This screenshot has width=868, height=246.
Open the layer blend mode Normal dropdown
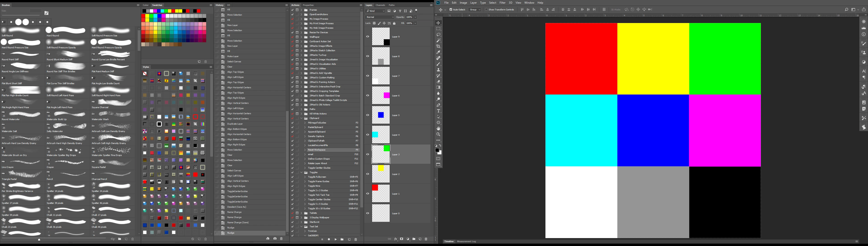pos(380,17)
